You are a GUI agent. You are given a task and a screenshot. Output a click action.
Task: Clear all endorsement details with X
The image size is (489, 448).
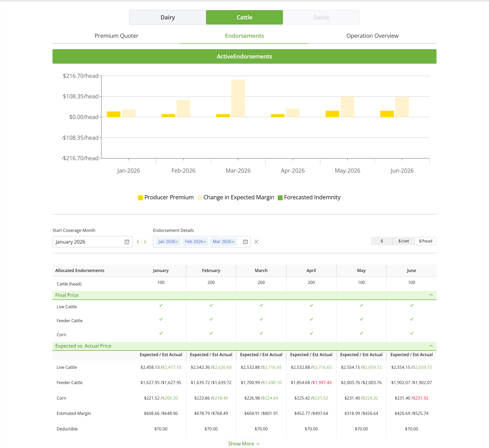256,242
